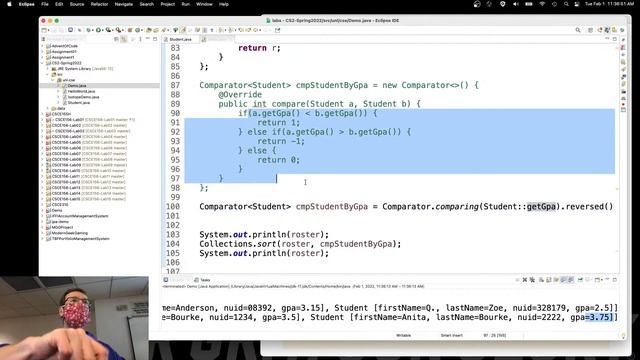Click macOS Wi-Fi menu bar icon
Screen dimensions: 640x360
pos(542,4)
